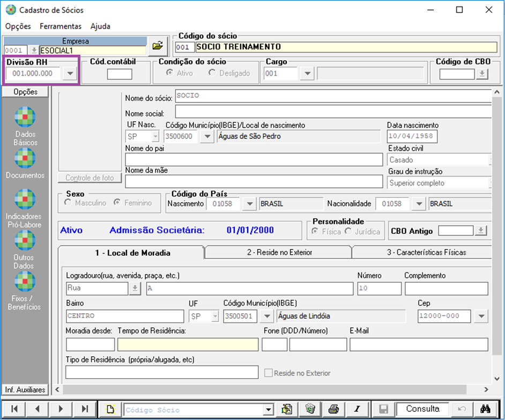505x420 pixels.
Task: Click the Cód.contábil input box
Action: [x=120, y=74]
